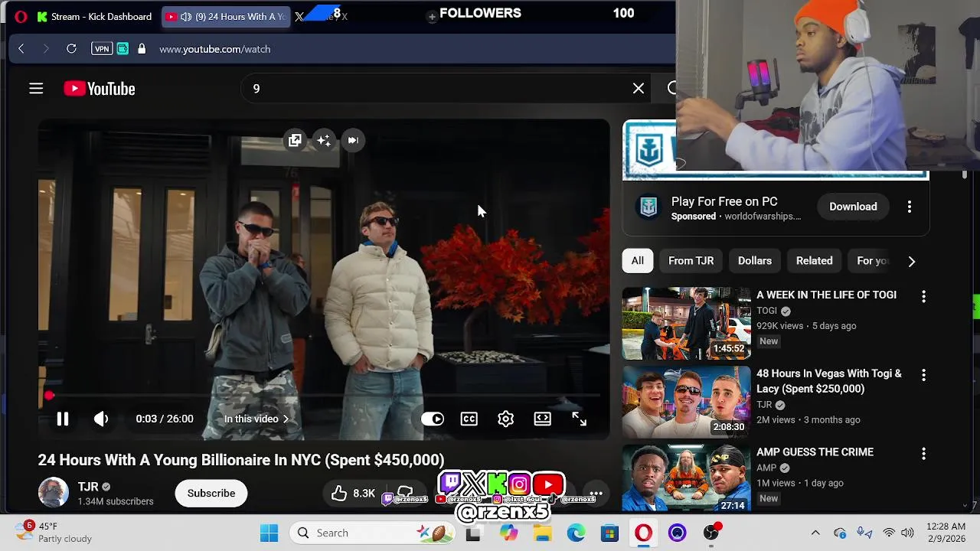Click the Opera icon in the taskbar

(x=643, y=533)
